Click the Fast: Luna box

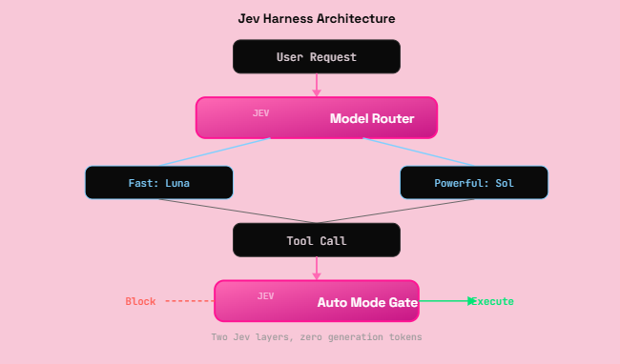click(159, 182)
